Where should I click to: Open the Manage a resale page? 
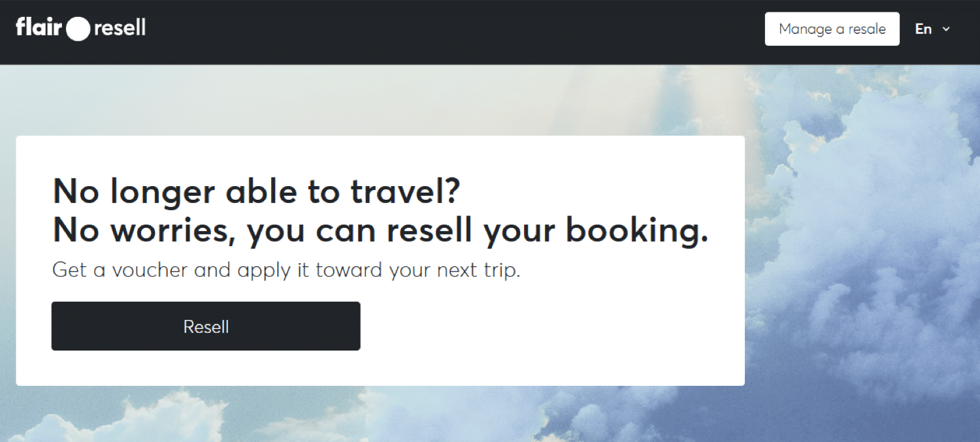[x=832, y=29]
